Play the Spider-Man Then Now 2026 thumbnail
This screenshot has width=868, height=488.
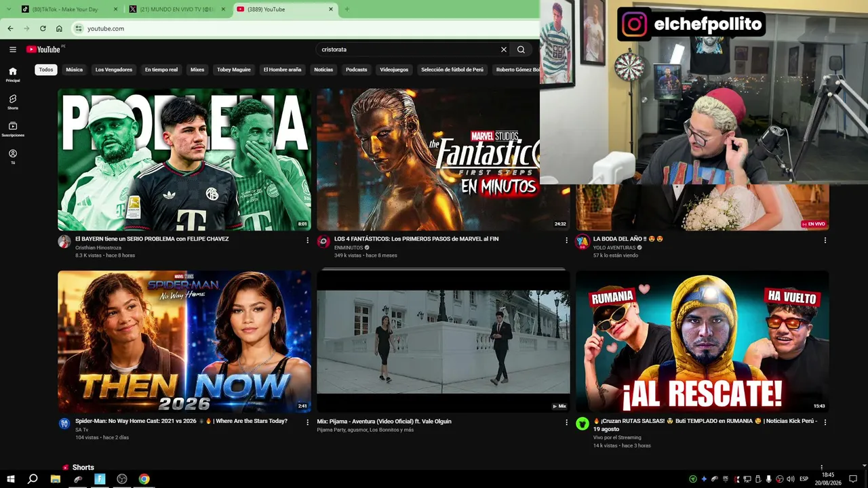click(184, 342)
